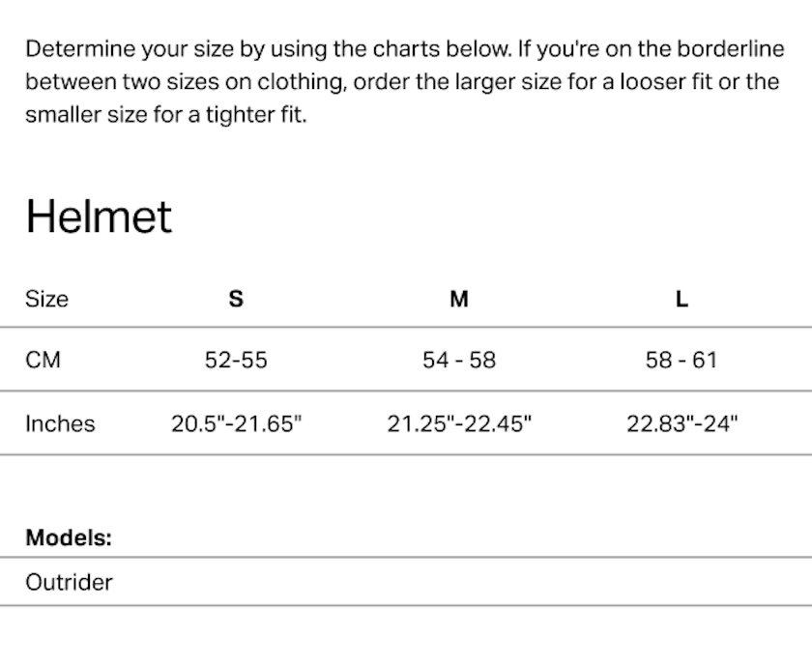The height and width of the screenshot is (668, 812).
Task: Click the Models: label
Action: (69, 537)
